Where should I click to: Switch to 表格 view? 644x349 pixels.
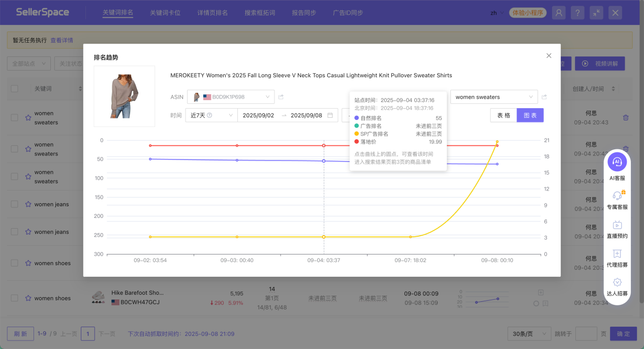point(503,115)
